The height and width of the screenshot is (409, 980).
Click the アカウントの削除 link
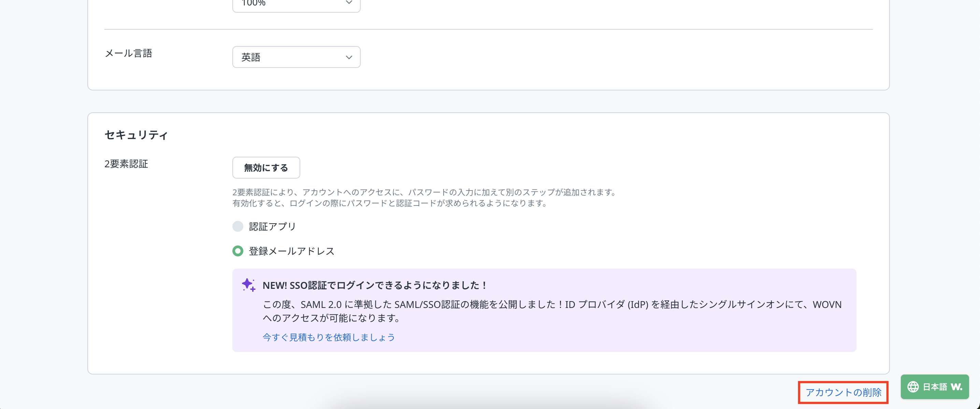point(843,392)
